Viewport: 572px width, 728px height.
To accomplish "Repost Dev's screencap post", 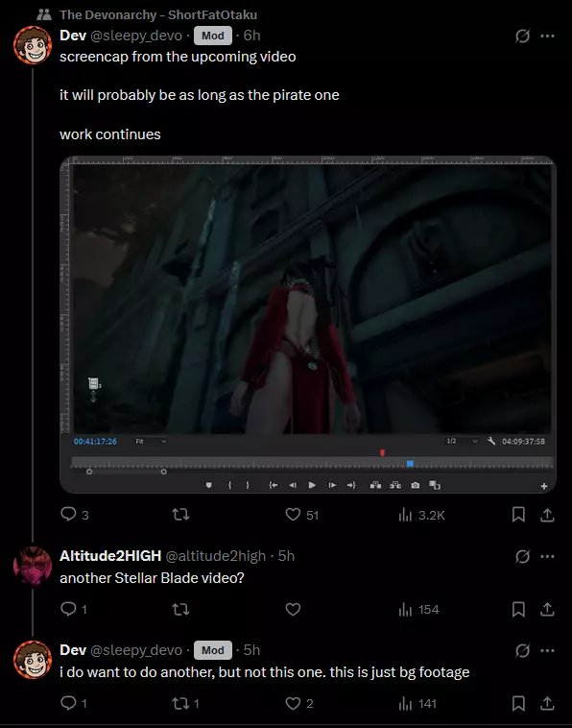I will (x=180, y=515).
